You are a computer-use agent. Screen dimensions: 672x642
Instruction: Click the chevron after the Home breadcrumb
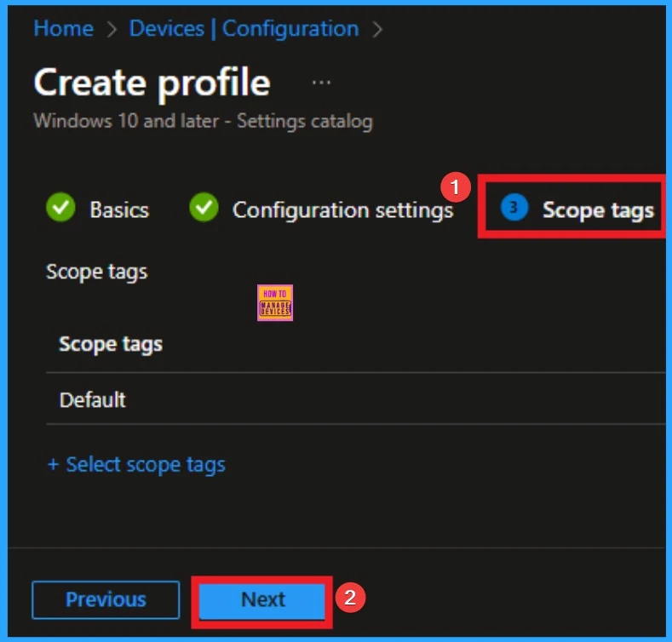point(111,30)
